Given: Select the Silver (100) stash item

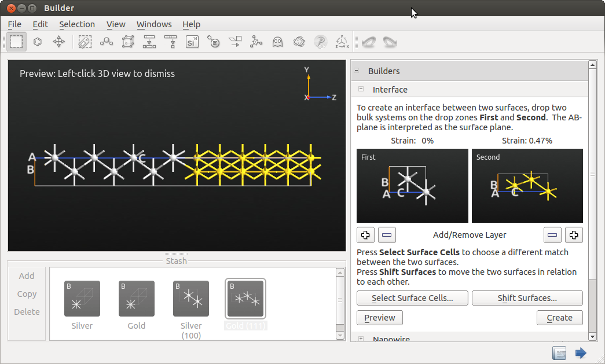Looking at the screenshot, I should click(191, 310).
